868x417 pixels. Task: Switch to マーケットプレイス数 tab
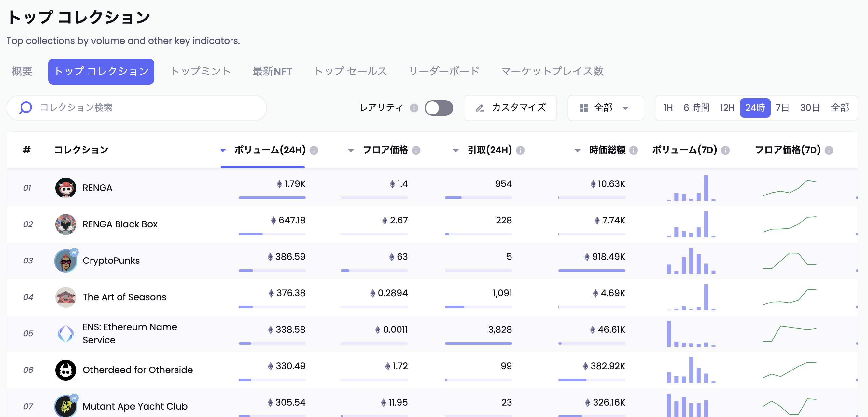[x=552, y=71]
